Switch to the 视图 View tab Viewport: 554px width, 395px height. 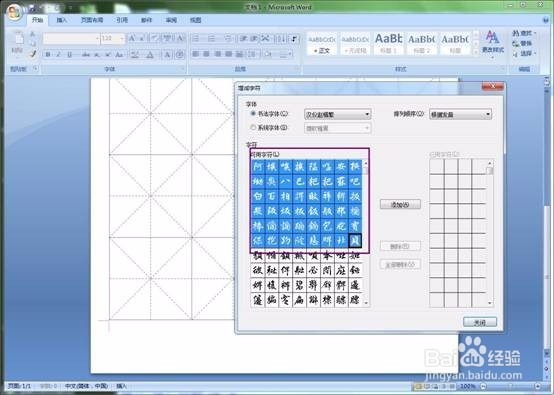195,20
